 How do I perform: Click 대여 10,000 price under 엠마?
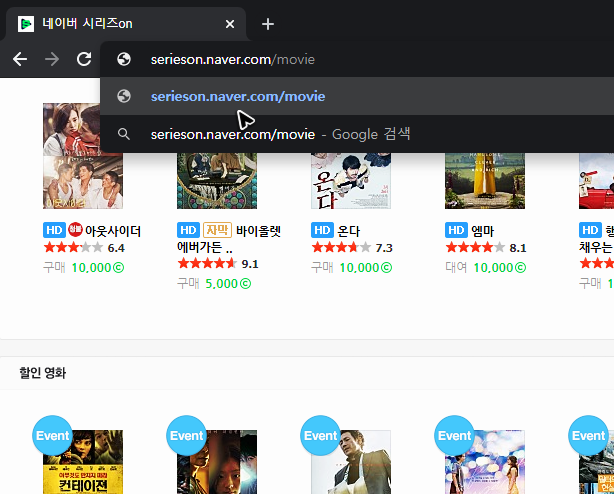coord(486,268)
